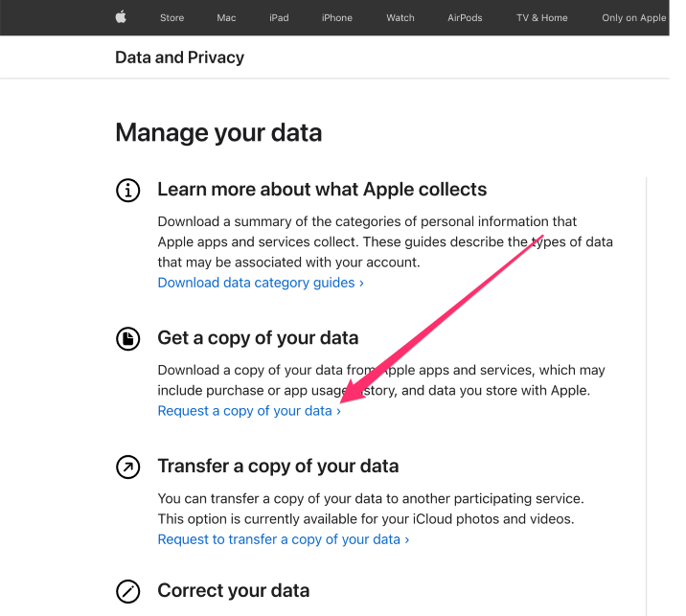The image size is (686, 616).
Task: Click the info circle icon
Action: coord(127,191)
